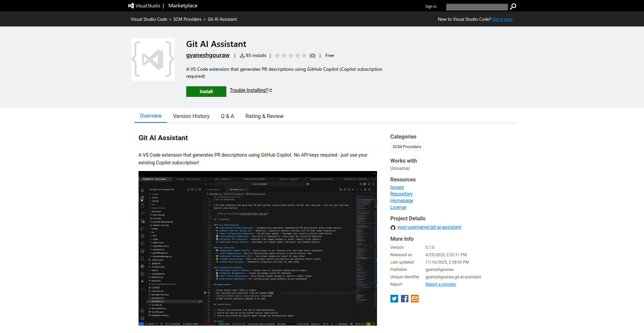Click the Visual Studio logo icon

131,6
